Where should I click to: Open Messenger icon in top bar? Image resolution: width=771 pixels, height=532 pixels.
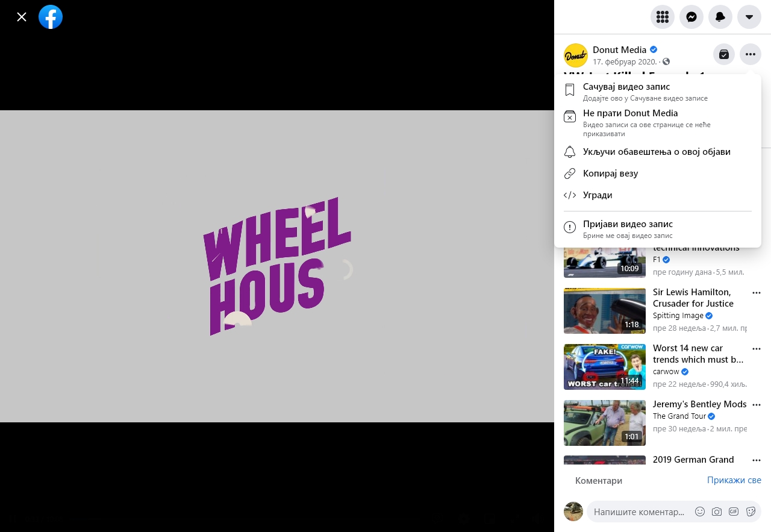pos(691,17)
